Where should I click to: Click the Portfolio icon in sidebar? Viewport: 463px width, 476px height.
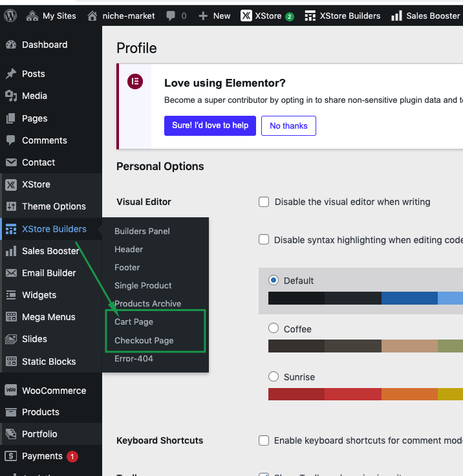[x=11, y=434]
